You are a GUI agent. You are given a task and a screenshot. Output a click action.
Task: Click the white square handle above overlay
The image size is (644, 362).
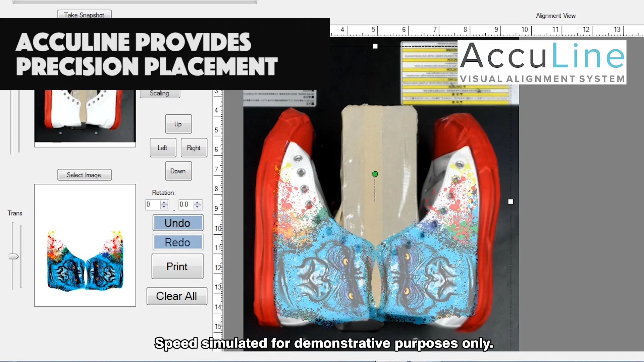coord(375,46)
